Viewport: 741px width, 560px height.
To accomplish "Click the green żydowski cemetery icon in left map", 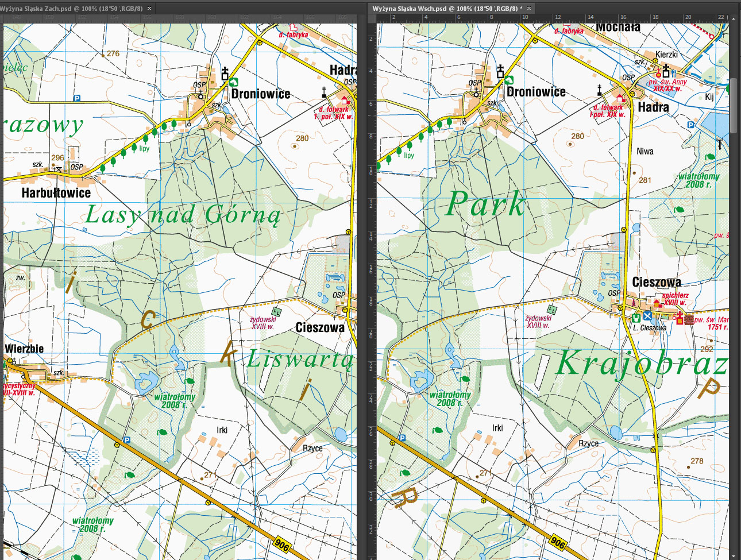I will [276, 311].
